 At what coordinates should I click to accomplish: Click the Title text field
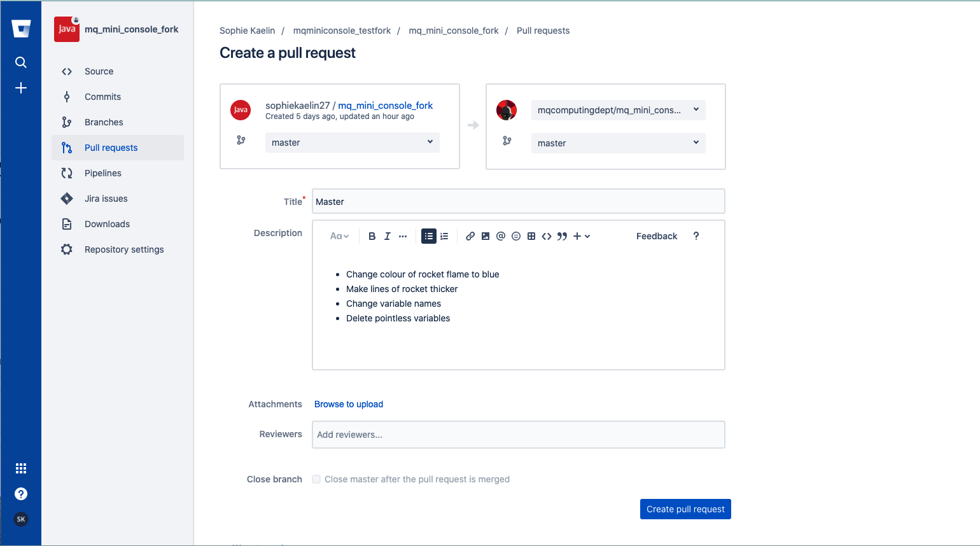(x=518, y=202)
